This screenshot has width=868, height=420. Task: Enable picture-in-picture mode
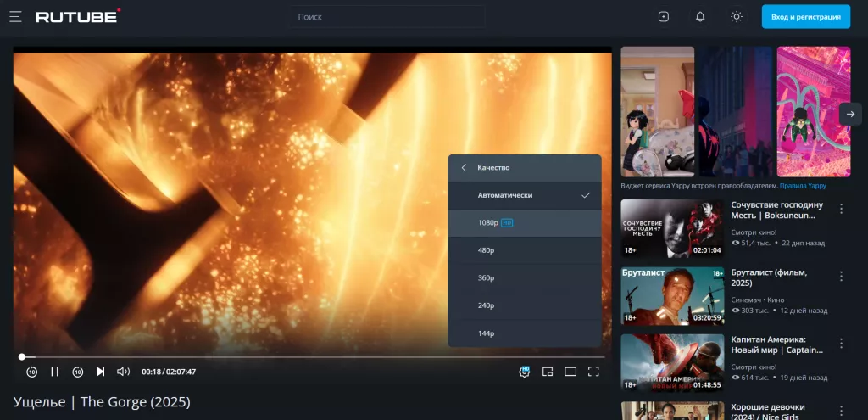pos(548,372)
